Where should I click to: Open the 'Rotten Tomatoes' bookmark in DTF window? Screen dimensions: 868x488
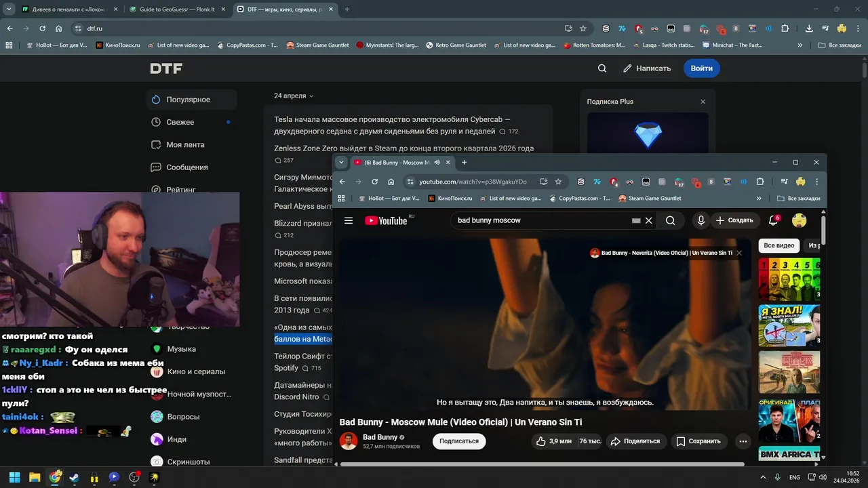tap(594, 45)
